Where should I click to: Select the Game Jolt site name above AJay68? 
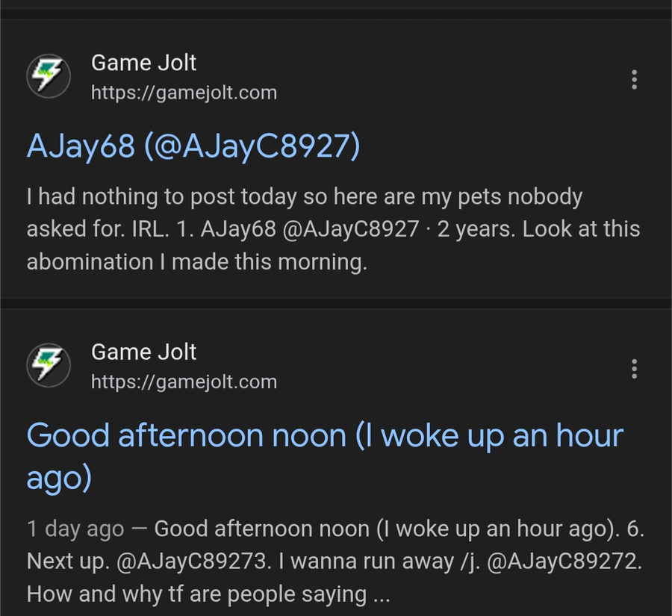[143, 63]
